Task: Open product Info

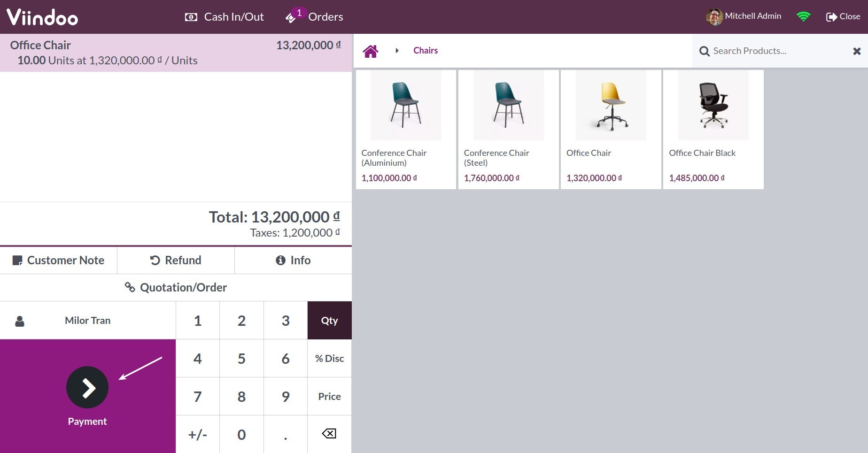Action: [x=293, y=260]
